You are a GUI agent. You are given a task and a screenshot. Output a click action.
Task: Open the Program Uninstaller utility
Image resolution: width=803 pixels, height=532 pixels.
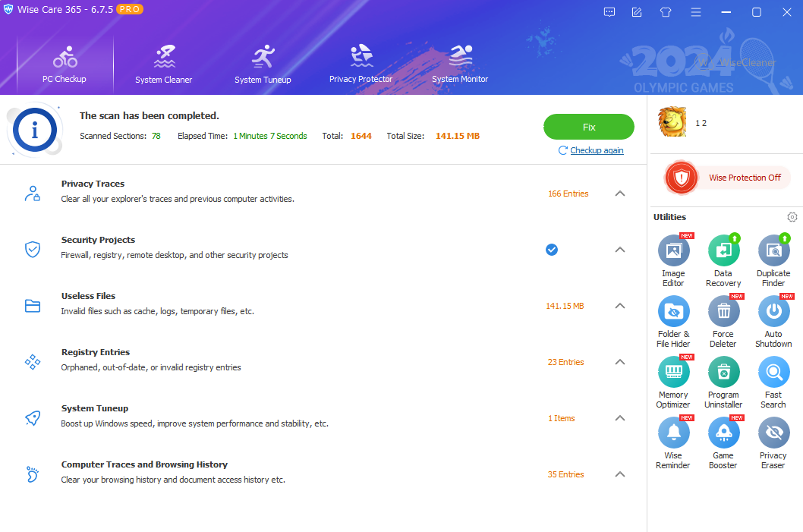coord(723,382)
